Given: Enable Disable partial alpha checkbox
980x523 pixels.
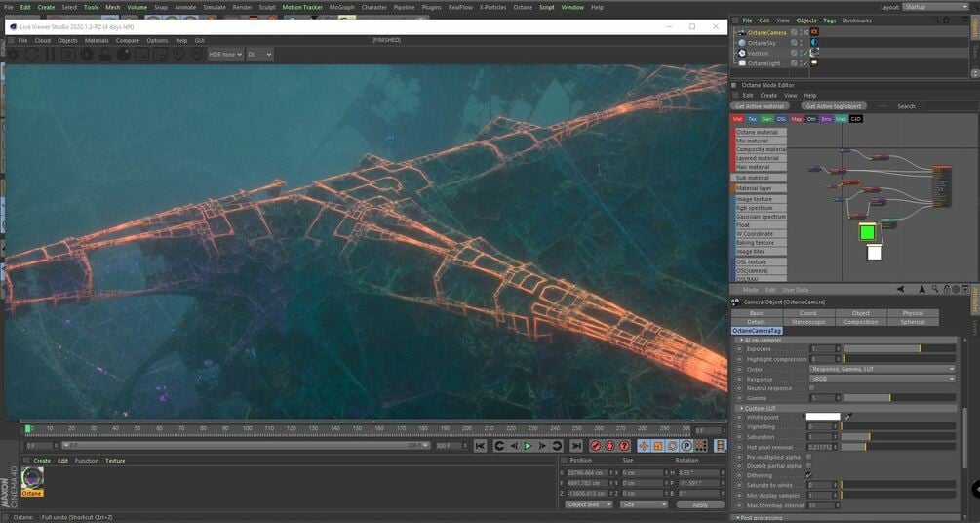Looking at the screenshot, I should pyautogui.click(x=809, y=466).
